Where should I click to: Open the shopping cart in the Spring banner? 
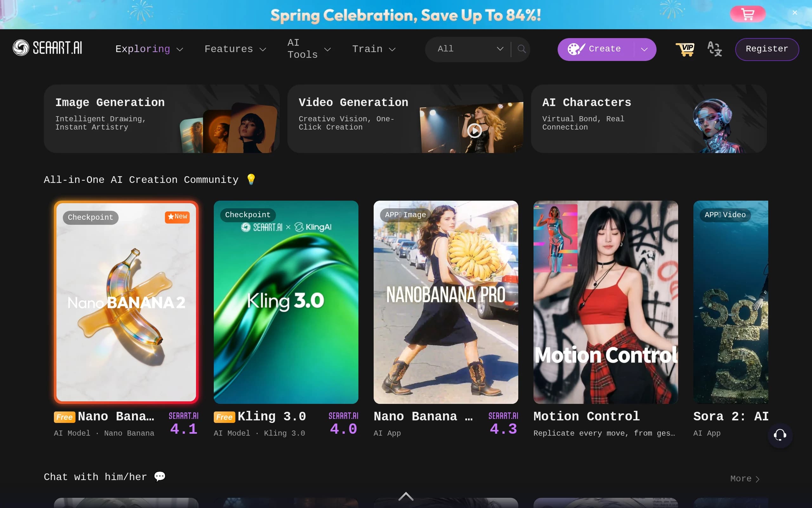[748, 14]
